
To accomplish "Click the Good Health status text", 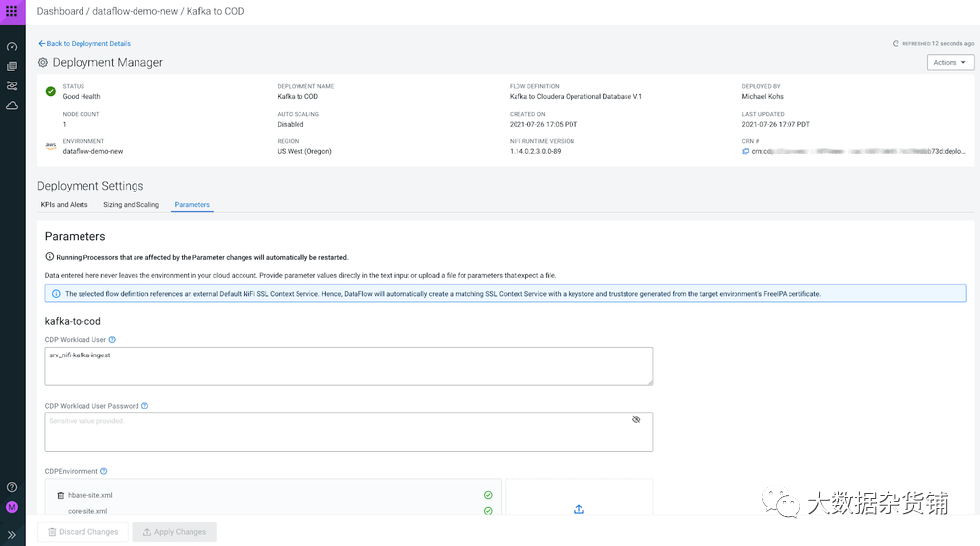I will pos(82,97).
